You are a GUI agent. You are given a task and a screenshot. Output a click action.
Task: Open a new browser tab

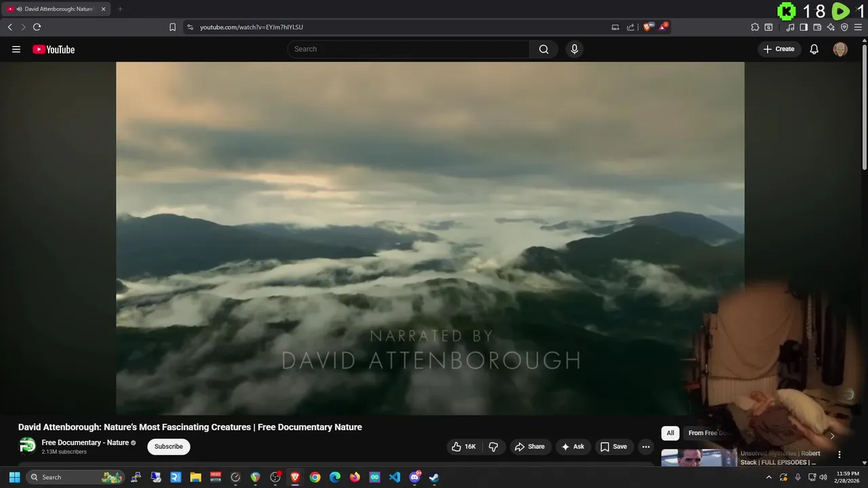tap(120, 9)
